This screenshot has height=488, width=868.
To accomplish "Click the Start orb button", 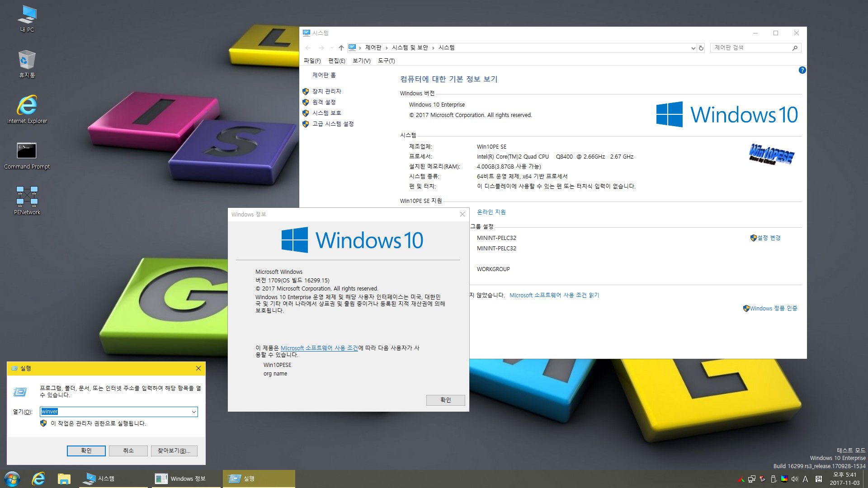I will [x=12, y=479].
